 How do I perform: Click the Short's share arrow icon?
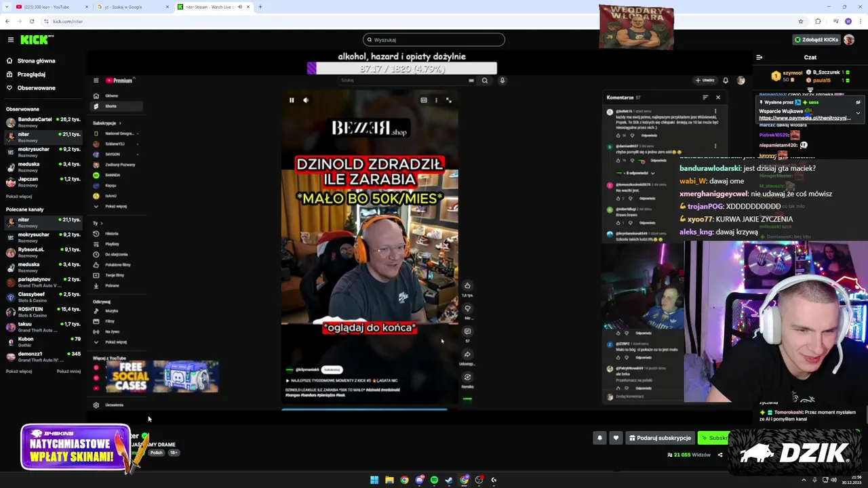pos(467,354)
